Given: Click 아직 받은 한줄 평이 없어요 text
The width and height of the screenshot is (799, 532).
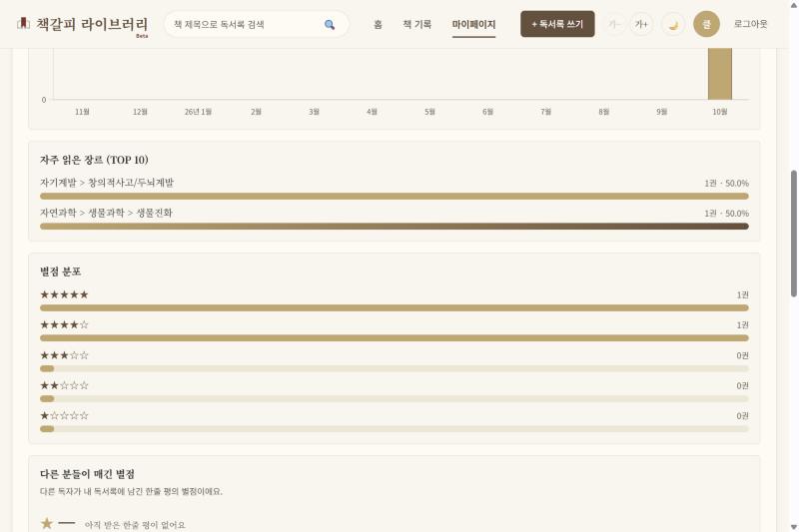Looking at the screenshot, I should pyautogui.click(x=135, y=524).
